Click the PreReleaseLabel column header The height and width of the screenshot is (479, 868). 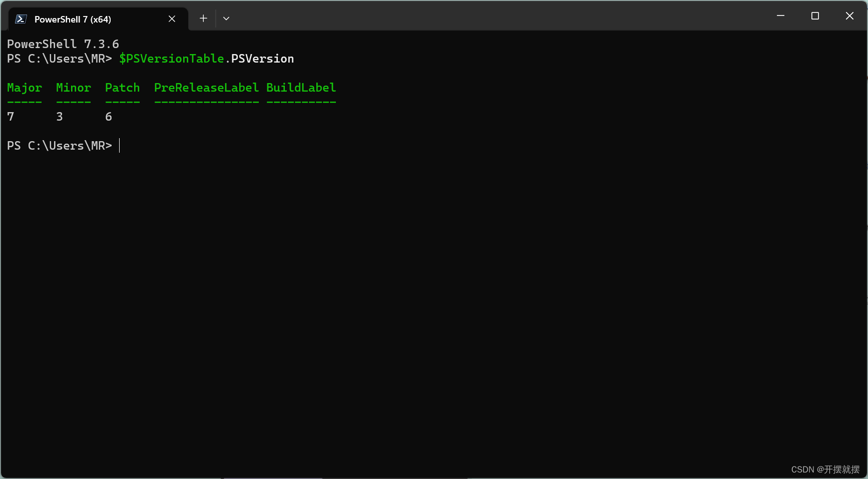[207, 88]
